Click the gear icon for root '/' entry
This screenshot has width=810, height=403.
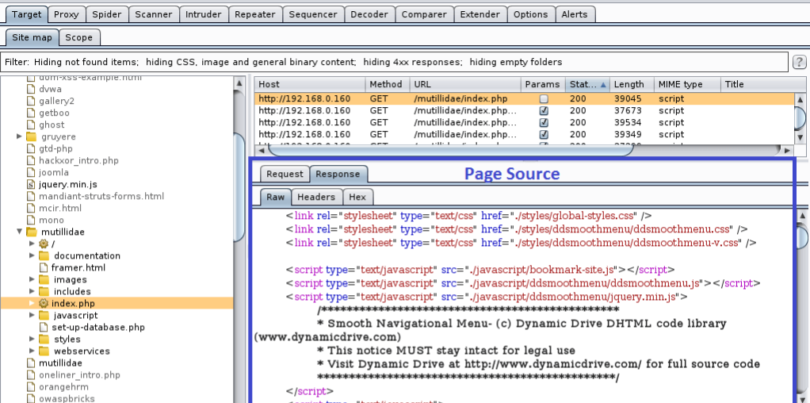click(44, 243)
